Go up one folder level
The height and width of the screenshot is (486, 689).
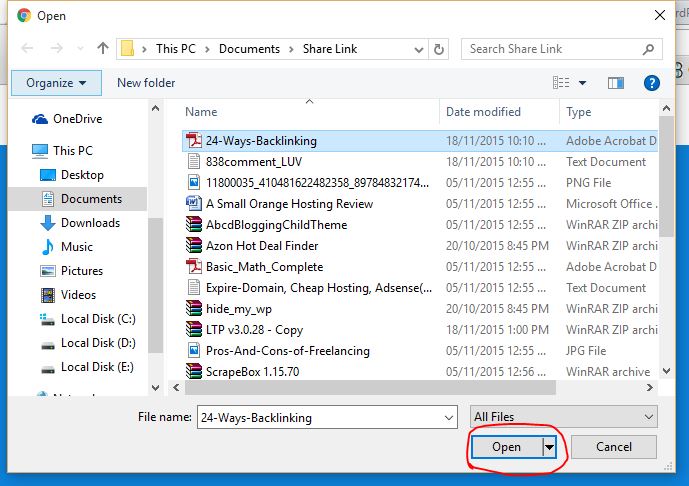(x=103, y=48)
